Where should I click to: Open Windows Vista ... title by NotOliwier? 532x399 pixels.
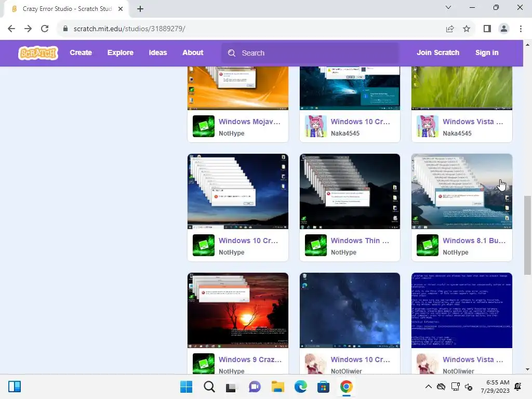coord(473,360)
